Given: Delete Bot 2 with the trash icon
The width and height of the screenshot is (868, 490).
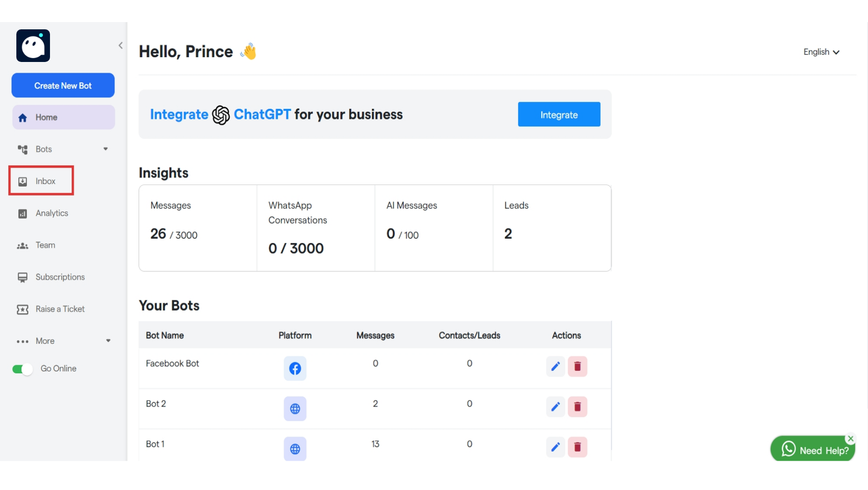Looking at the screenshot, I should coord(578,407).
